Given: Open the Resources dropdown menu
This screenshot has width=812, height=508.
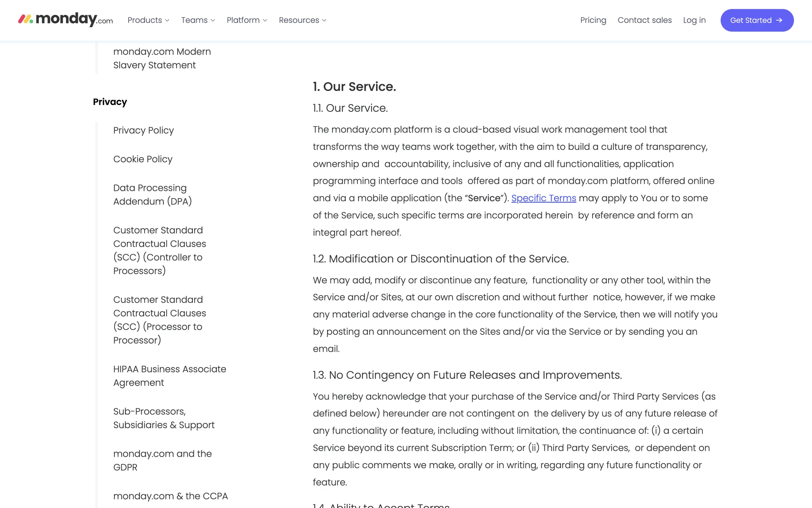Looking at the screenshot, I should pos(302,20).
